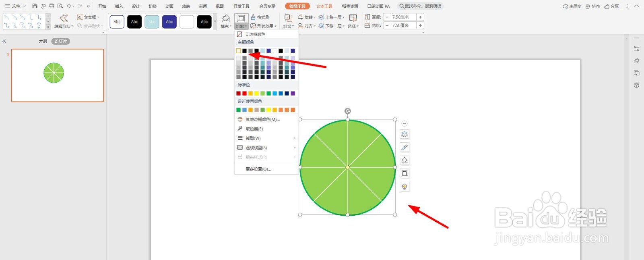Click the Group (组合) icon

[288, 18]
